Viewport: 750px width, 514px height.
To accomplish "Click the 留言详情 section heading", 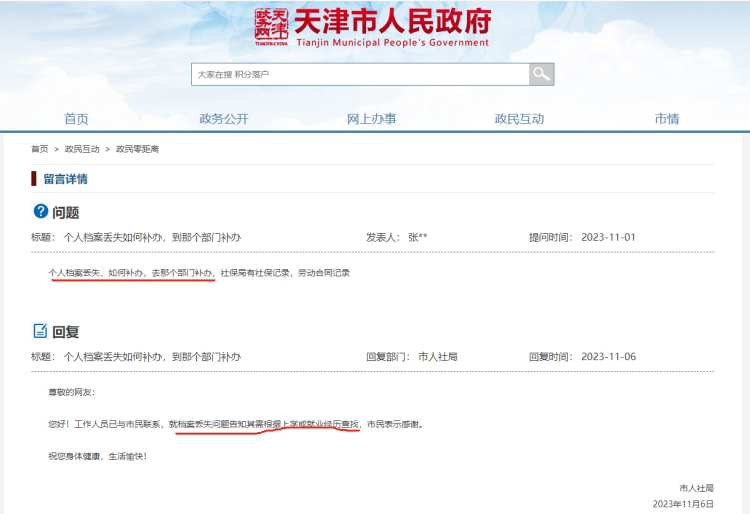I will tap(66, 179).
